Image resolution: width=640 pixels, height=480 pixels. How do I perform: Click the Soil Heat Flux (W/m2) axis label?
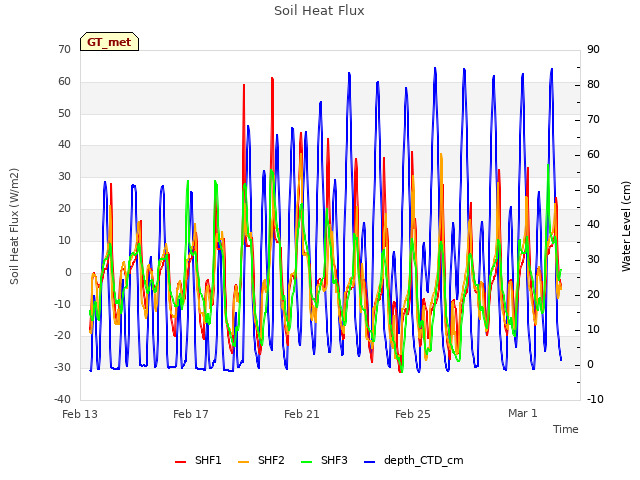point(14,226)
